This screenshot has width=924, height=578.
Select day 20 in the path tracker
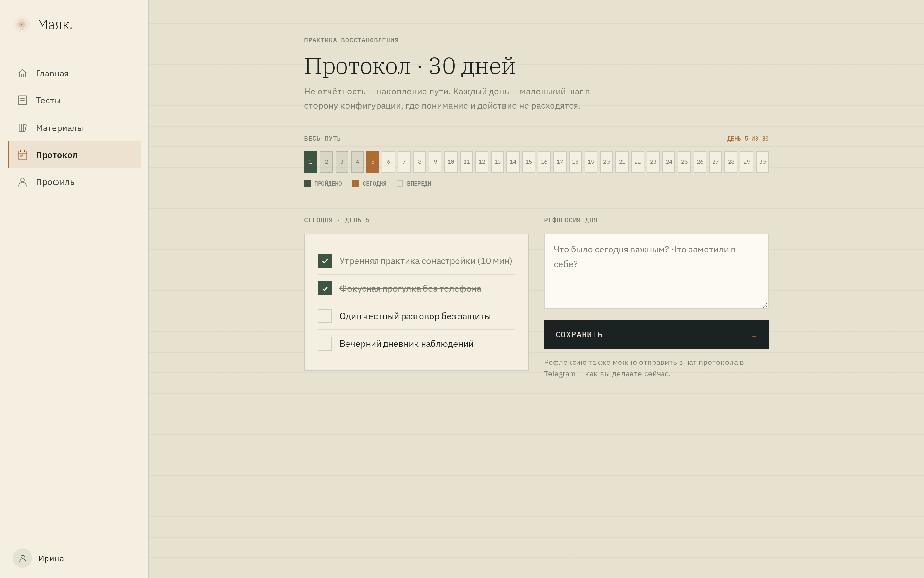click(606, 162)
